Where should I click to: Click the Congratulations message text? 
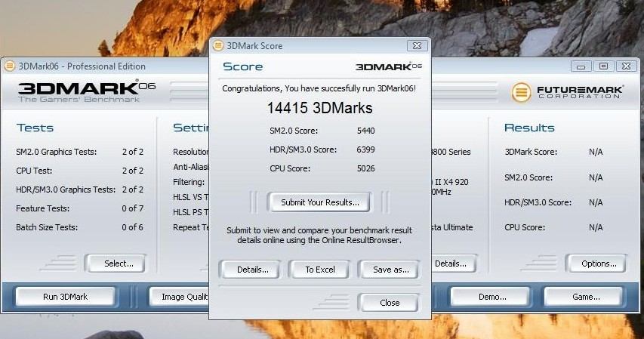pyautogui.click(x=319, y=88)
